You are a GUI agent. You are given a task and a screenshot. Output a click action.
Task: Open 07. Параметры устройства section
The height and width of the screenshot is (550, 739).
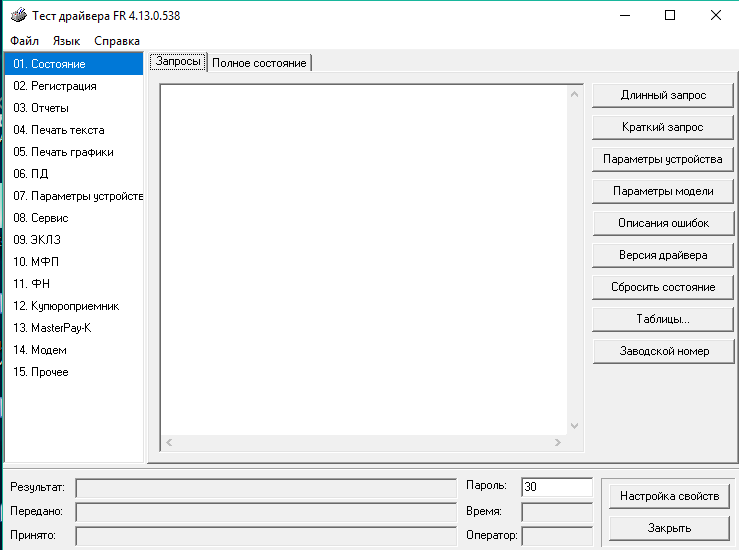(x=74, y=196)
